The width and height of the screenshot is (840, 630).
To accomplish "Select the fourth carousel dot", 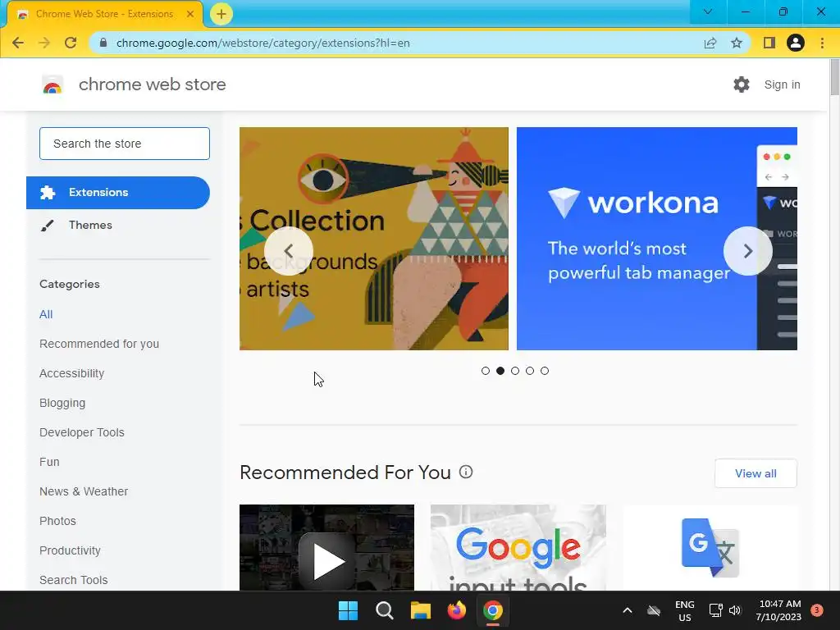I will click(x=530, y=371).
